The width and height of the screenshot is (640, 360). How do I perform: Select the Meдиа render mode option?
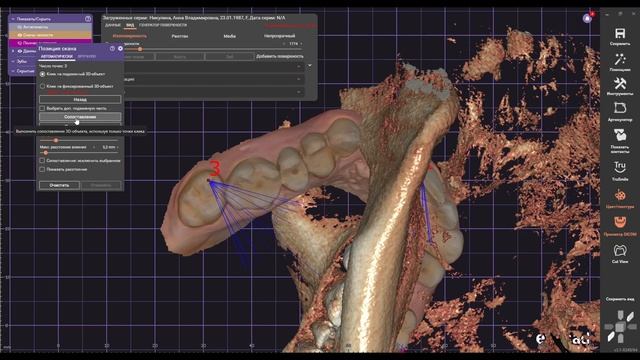[229, 36]
